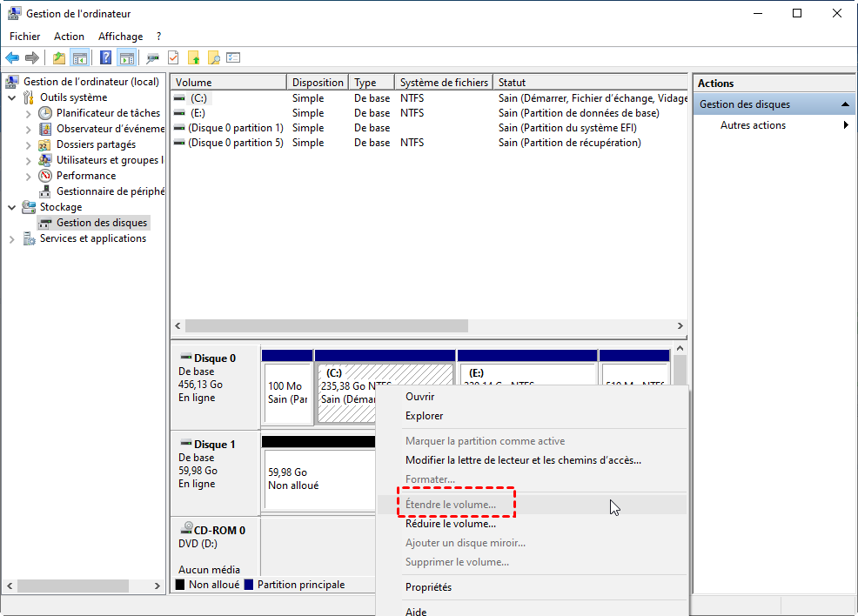The width and height of the screenshot is (858, 616).
Task: Expand the Planificateur de tâches node
Action: tap(29, 113)
